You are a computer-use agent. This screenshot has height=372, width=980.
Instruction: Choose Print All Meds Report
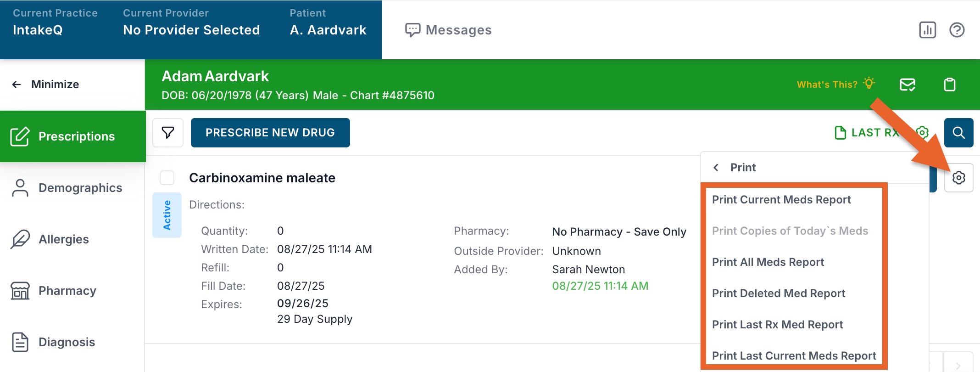(768, 262)
